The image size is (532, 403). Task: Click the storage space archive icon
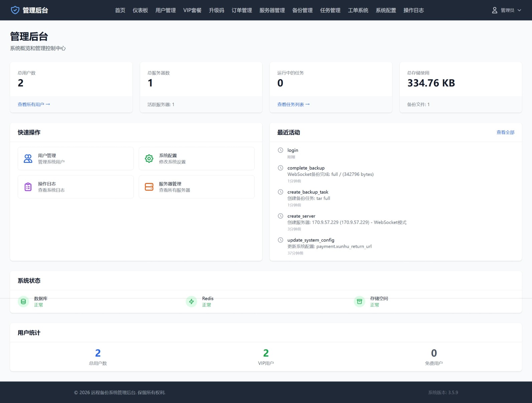(x=360, y=302)
